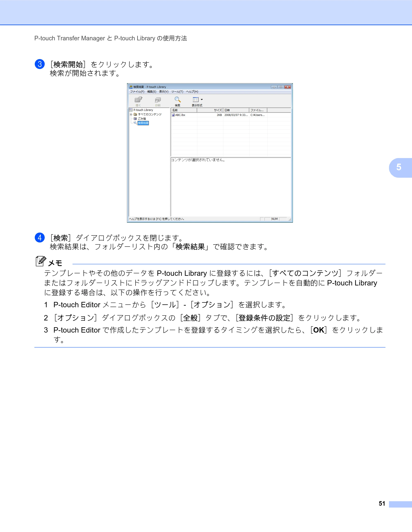Click the chapter 5 side tab

coord(400,168)
